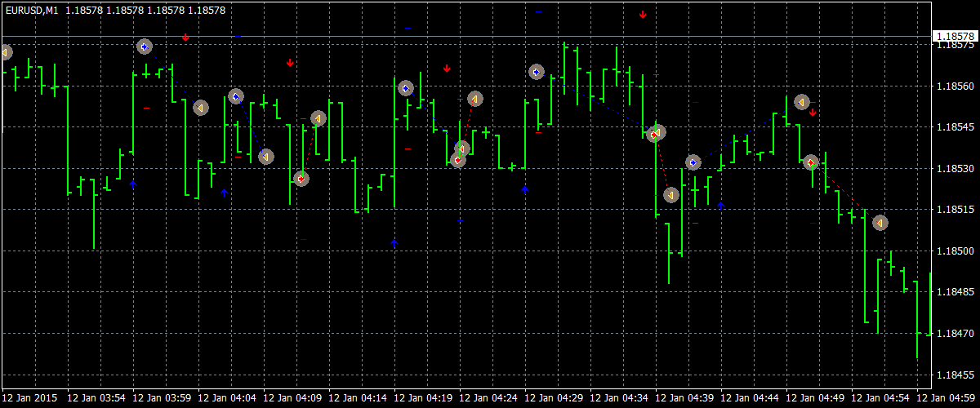Select the red-green trade marker near 04:12 at 1.18526
The image size is (980, 408).
coord(301,178)
